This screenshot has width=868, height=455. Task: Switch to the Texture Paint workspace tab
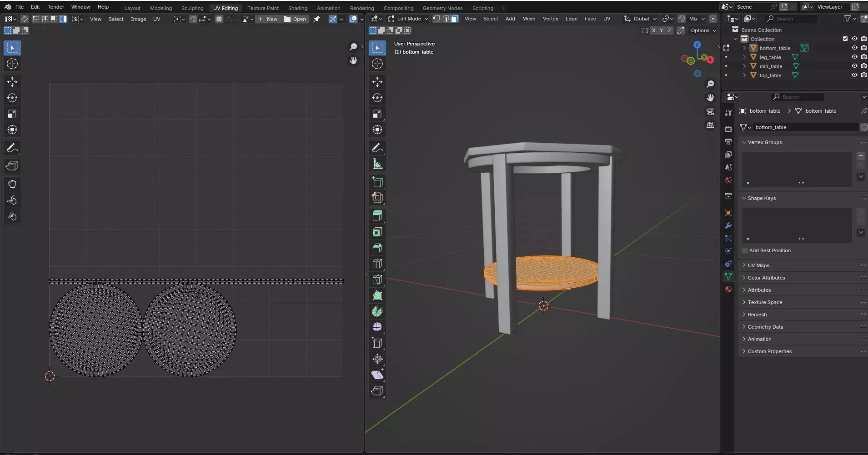[x=263, y=8]
